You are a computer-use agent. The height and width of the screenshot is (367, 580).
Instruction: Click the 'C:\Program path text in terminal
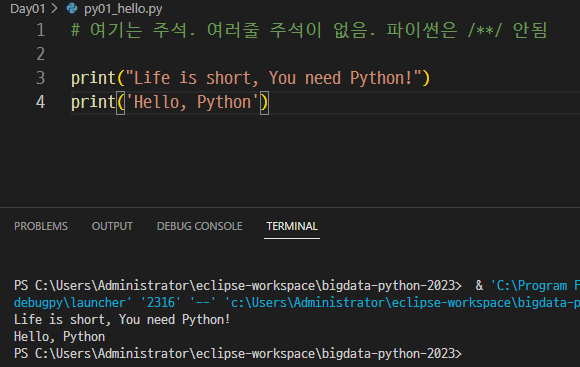coord(529,285)
